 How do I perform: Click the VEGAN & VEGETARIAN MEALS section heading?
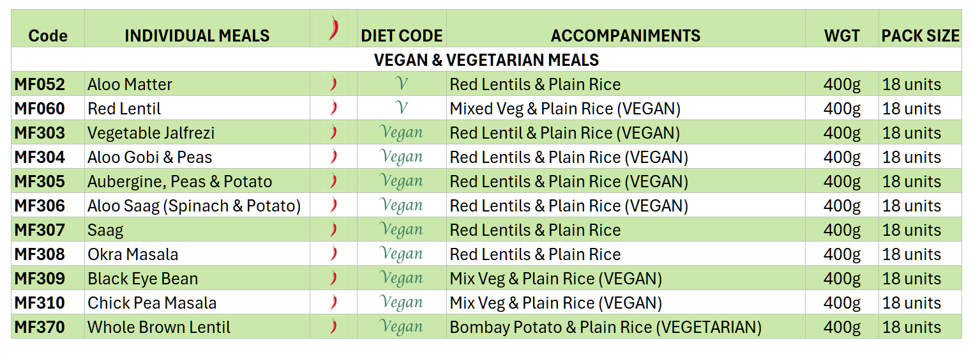[x=486, y=60]
